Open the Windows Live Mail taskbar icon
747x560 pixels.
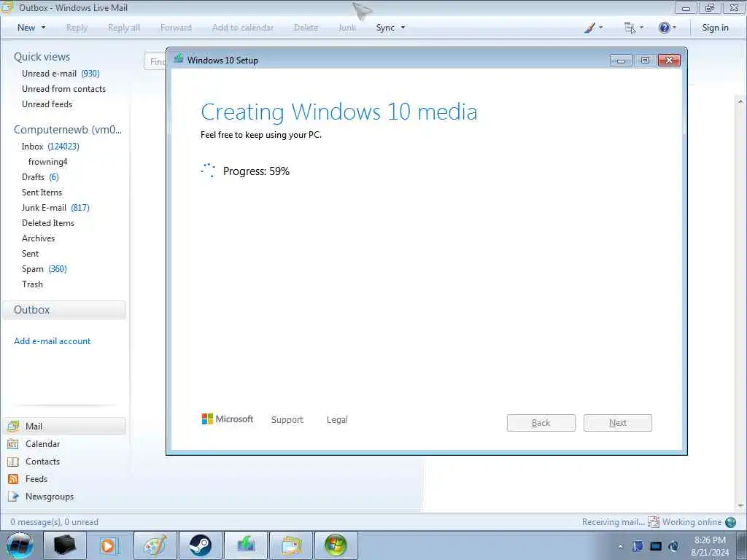[x=291, y=545]
